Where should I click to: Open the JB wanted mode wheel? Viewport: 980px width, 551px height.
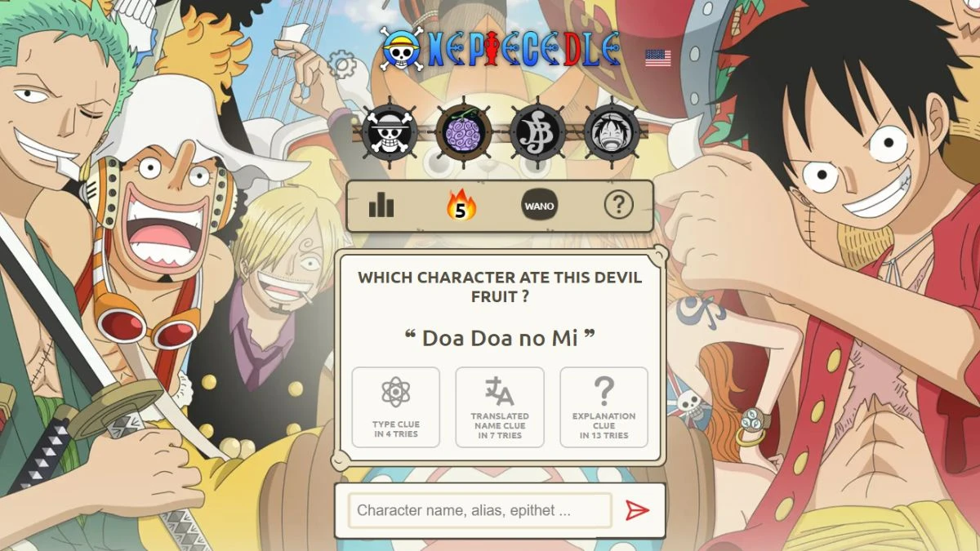[x=537, y=131]
